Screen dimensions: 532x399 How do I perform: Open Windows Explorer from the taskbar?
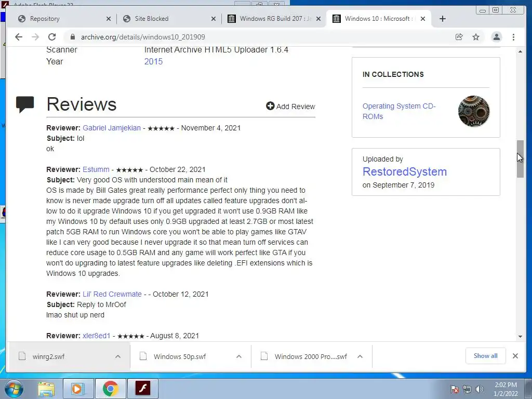46,389
